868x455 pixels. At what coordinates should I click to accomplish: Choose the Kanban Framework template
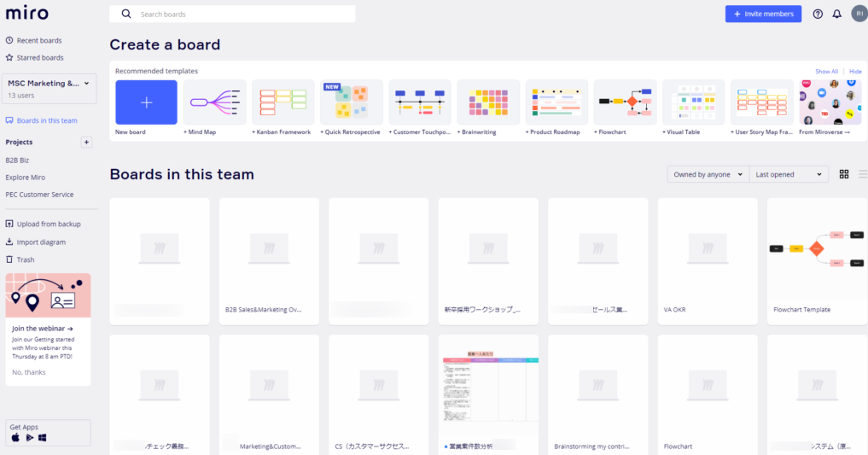(283, 102)
